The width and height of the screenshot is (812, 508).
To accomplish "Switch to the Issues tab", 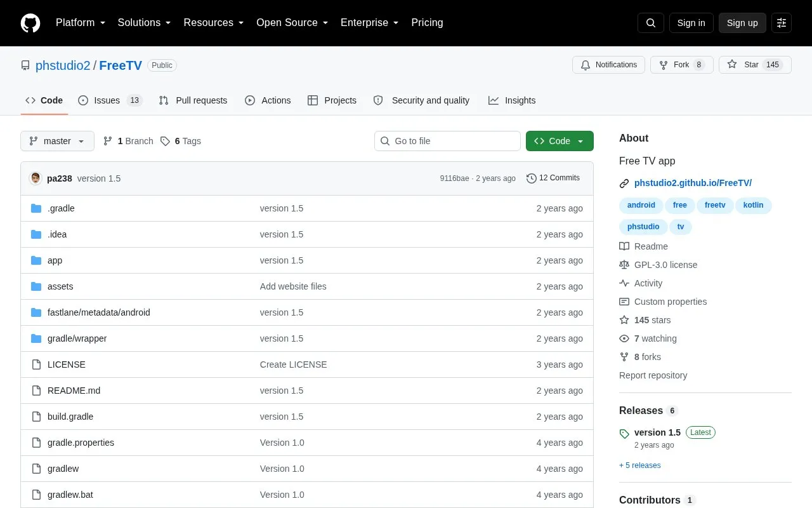I will 110,100.
